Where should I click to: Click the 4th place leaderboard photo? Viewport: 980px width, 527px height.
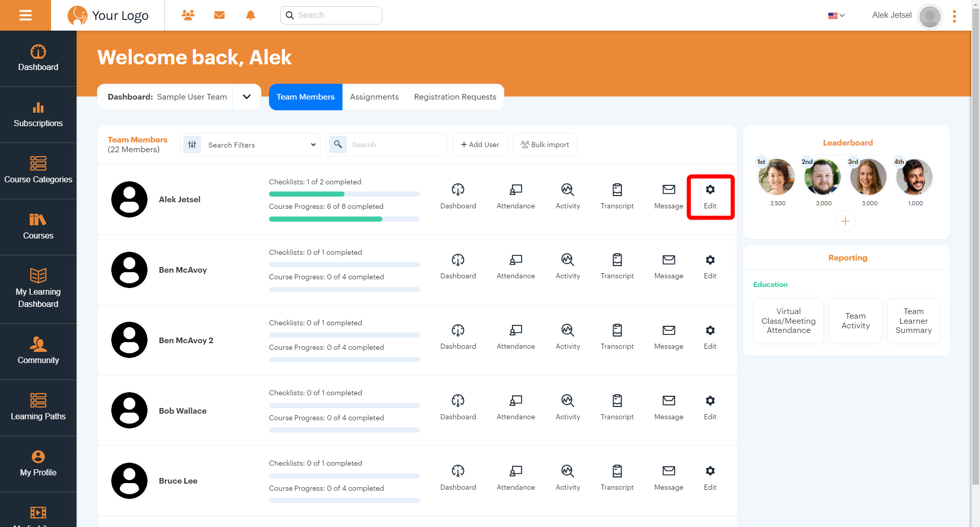tap(914, 177)
